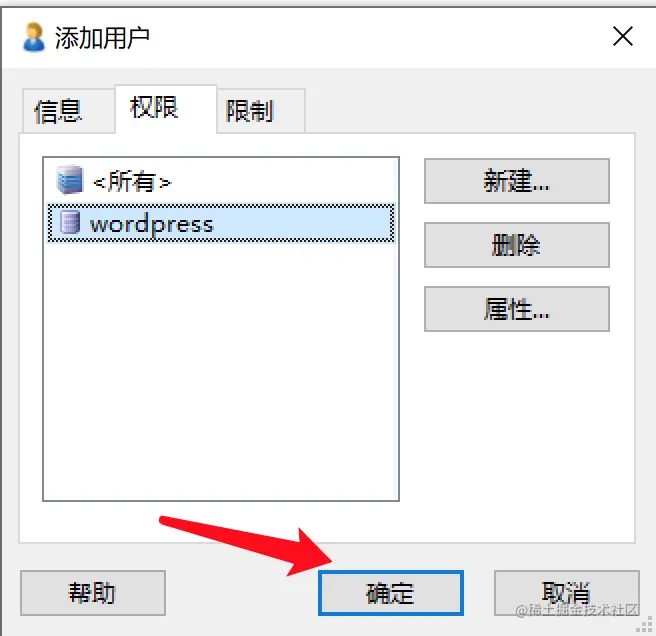The height and width of the screenshot is (636, 656).
Task: Open the 帮助 button
Action: pyautogui.click(x=92, y=592)
